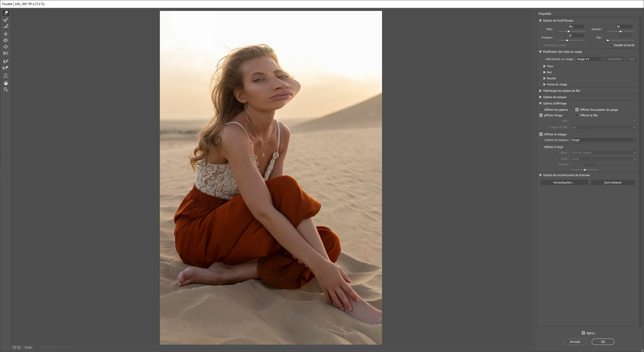This screenshot has width=644, height=352.
Task: Select the Pucker tool
Action: tap(6, 40)
